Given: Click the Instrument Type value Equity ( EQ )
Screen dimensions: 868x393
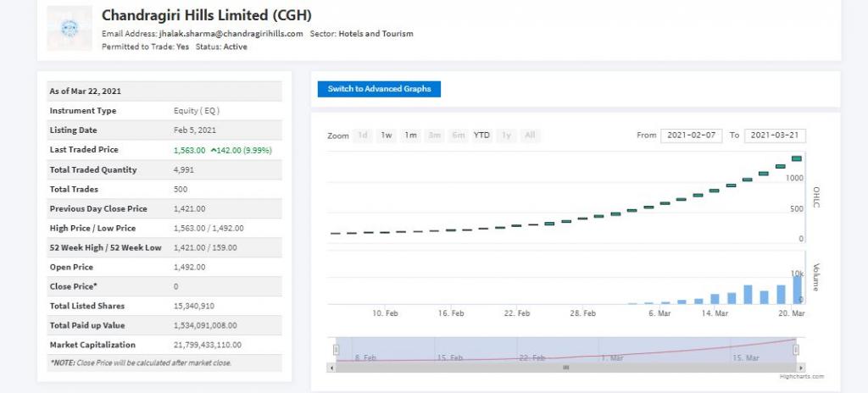Looking at the screenshot, I should click(x=197, y=111).
